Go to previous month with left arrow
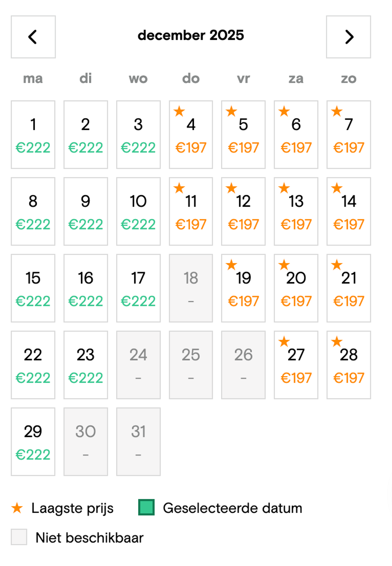The height and width of the screenshot is (566, 392). tap(33, 37)
